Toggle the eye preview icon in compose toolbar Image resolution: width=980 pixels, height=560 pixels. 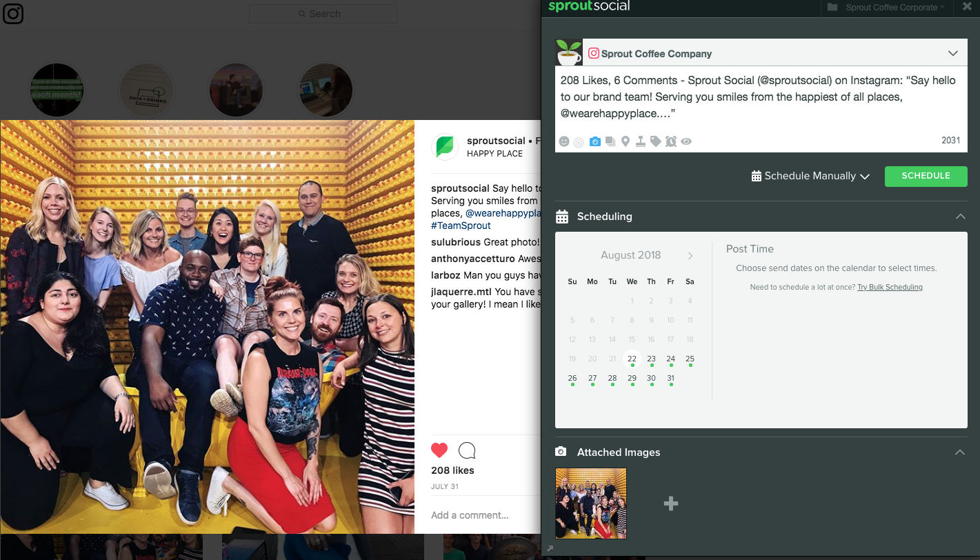(x=686, y=141)
